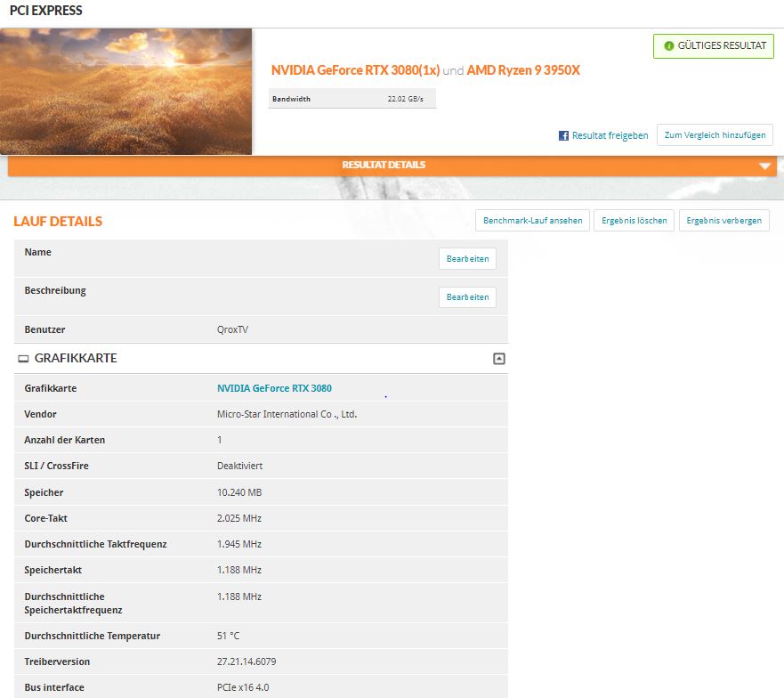Click the LAUF DETAILS heading
Image resolution: width=784 pixels, height=698 pixels.
pos(58,221)
